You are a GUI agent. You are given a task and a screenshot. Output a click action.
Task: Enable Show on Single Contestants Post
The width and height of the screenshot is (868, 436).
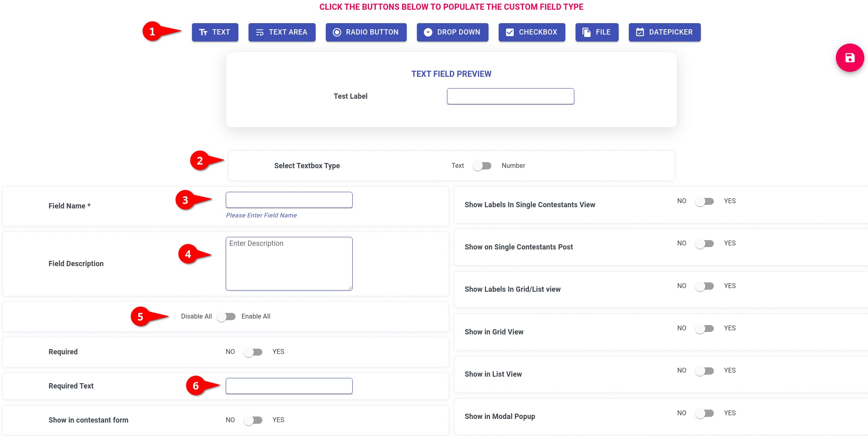pos(704,243)
